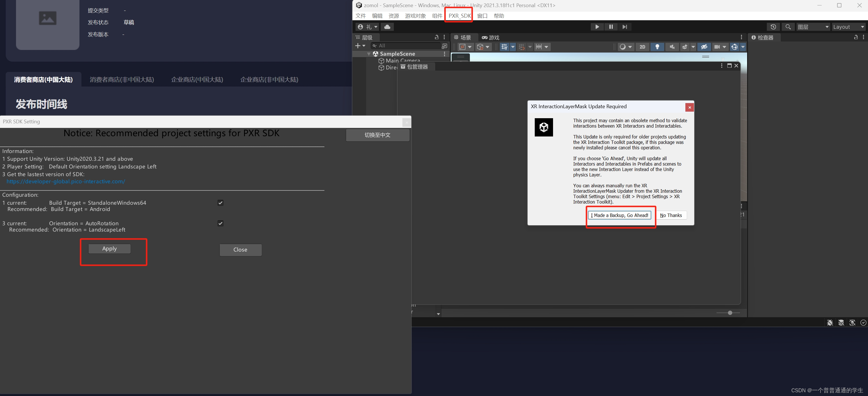Open the developer-global.pico-interactive.com link
This screenshot has height=396, width=868.
click(66, 182)
